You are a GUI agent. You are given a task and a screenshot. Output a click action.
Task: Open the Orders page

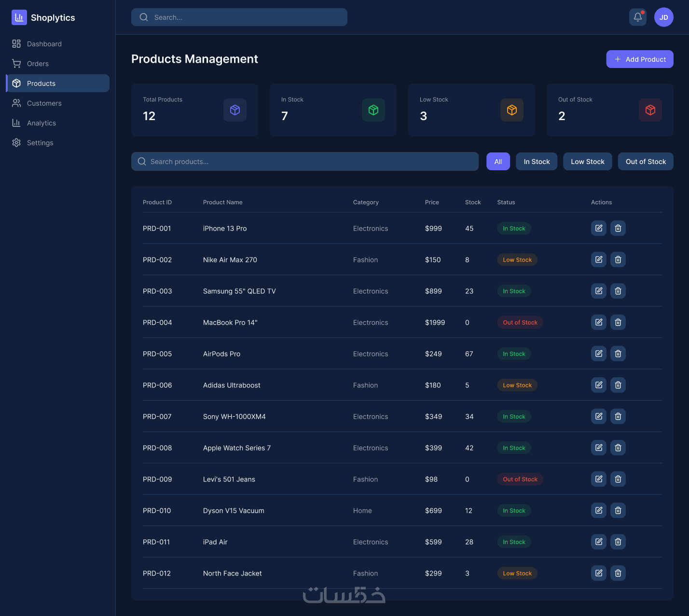[57, 64]
